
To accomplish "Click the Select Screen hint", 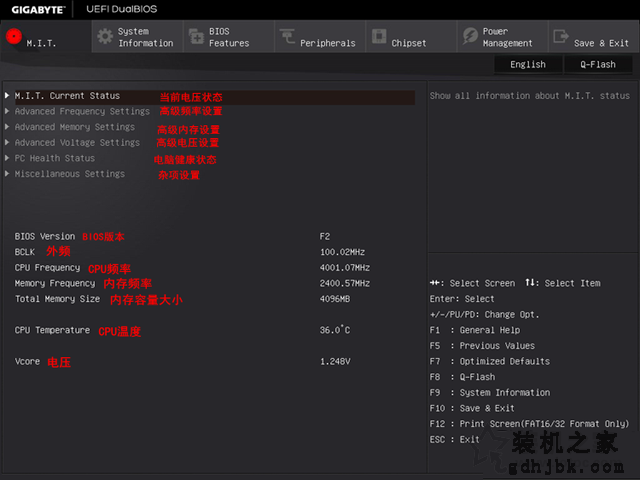I will 472,283.
